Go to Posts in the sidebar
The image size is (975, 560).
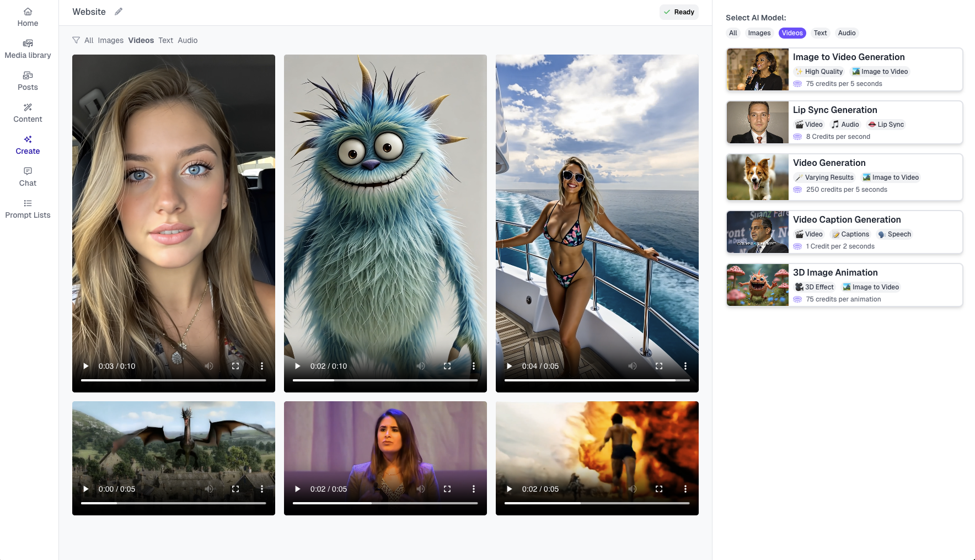pyautogui.click(x=28, y=81)
